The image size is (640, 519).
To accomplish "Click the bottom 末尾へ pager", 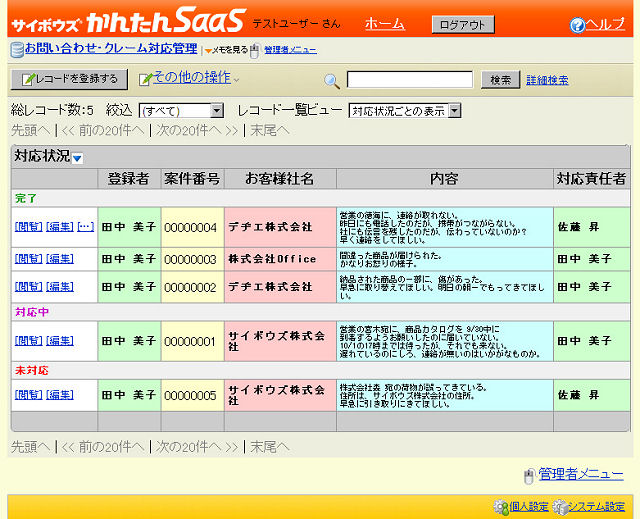I will (270, 447).
